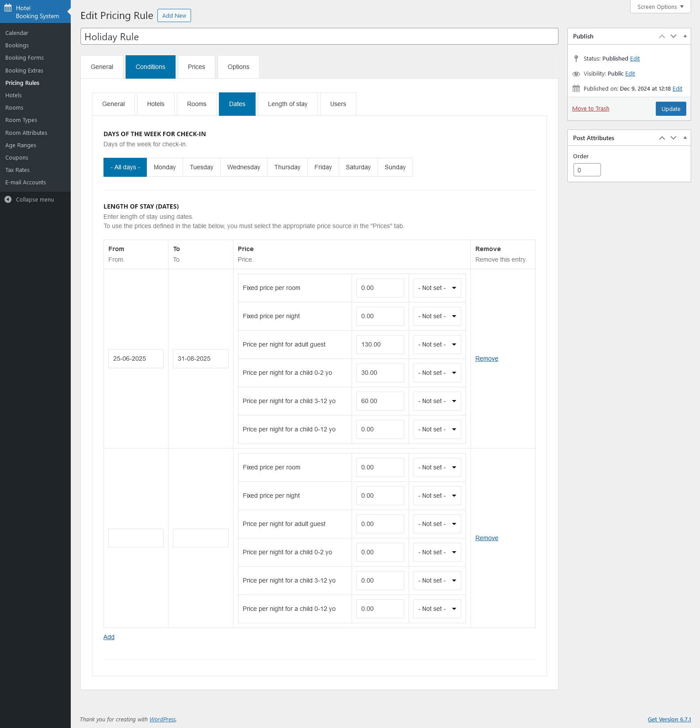Click the adult guest price field 130.00

coord(380,344)
